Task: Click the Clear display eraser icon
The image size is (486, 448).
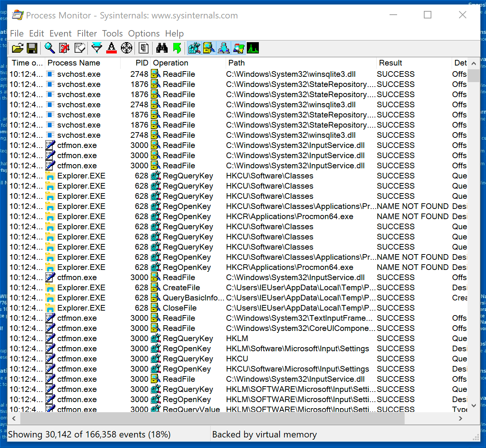Action: (80, 48)
